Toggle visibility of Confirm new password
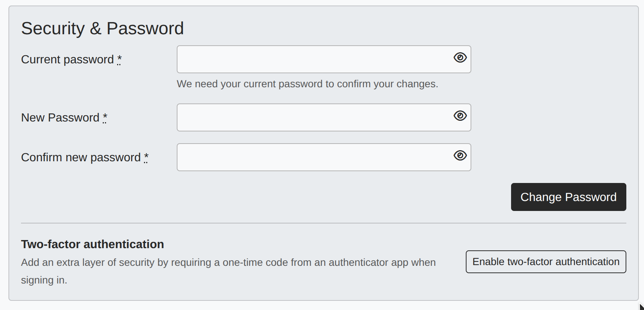The image size is (644, 310). coord(460,156)
